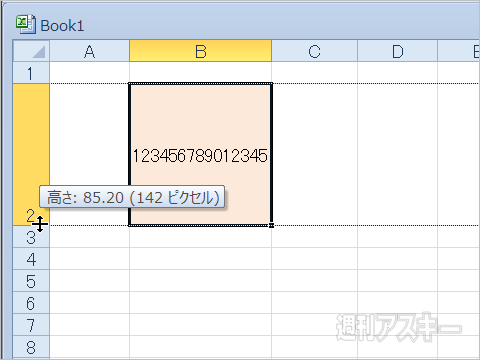Select row 4 header

tap(31, 259)
